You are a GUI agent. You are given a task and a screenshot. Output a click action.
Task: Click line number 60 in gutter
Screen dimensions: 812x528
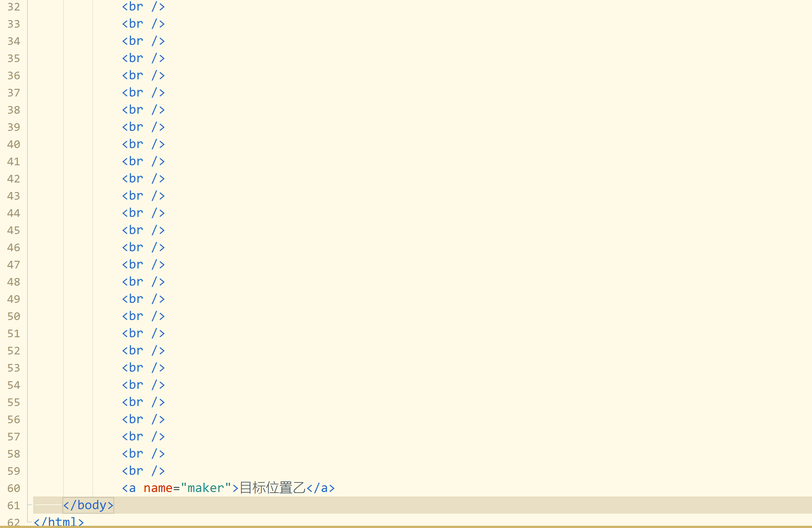[x=14, y=488]
